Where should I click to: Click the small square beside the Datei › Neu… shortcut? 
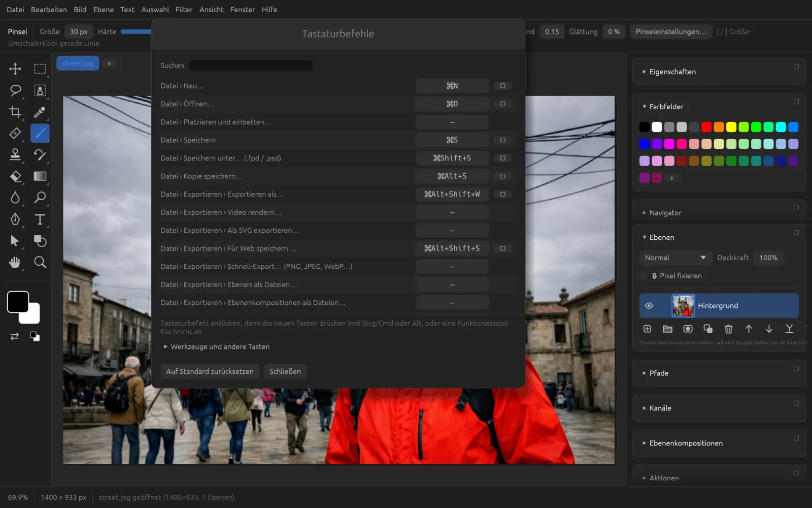pyautogui.click(x=503, y=86)
